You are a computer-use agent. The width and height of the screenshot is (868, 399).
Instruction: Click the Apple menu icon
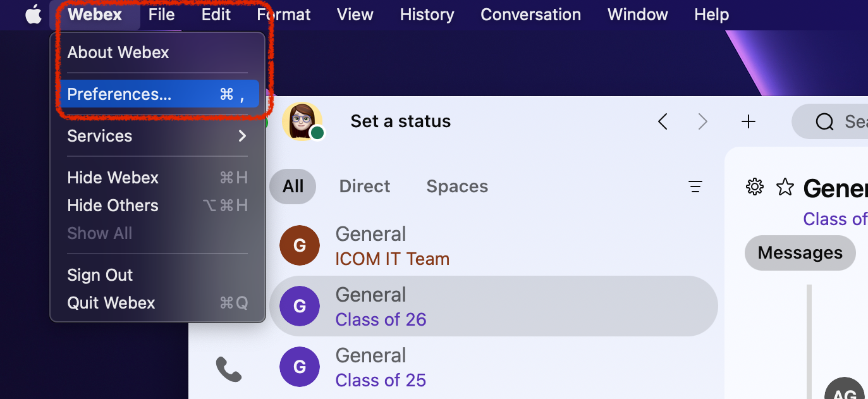tap(33, 14)
